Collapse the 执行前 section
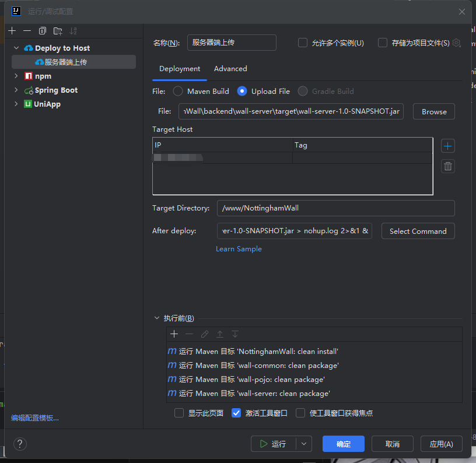This screenshot has width=476, height=463. coord(157,318)
